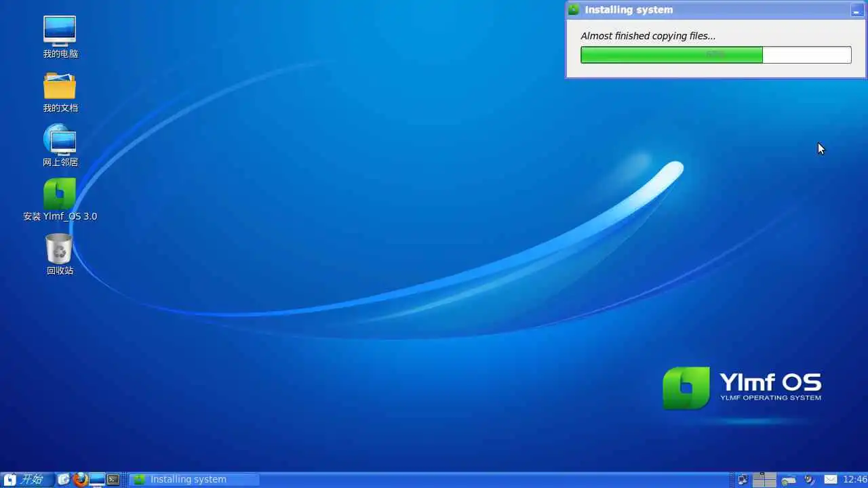Click the Installing system window title icon
Image resolution: width=868 pixels, height=488 pixels.
click(574, 9)
